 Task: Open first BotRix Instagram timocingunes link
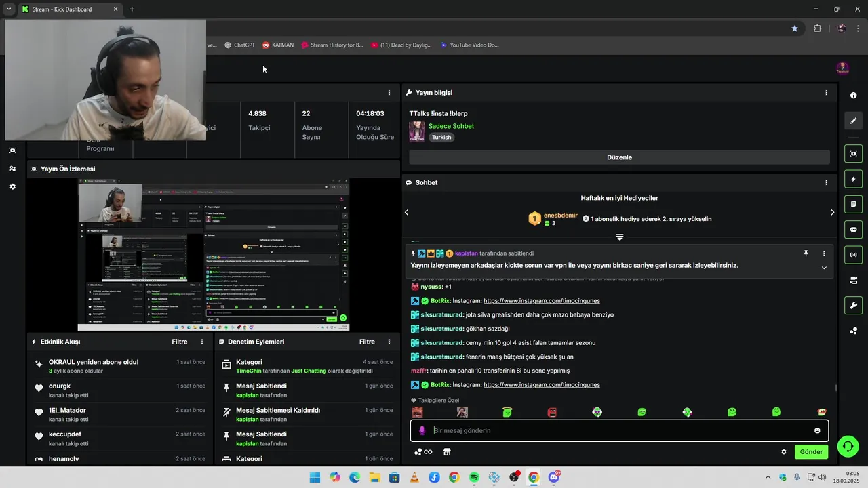[542, 301]
